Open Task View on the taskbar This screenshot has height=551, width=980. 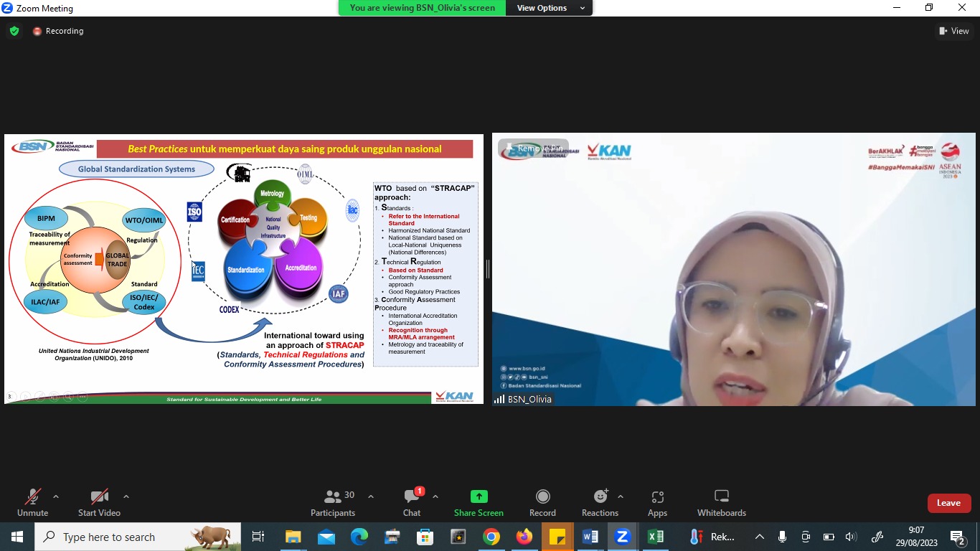point(258,537)
